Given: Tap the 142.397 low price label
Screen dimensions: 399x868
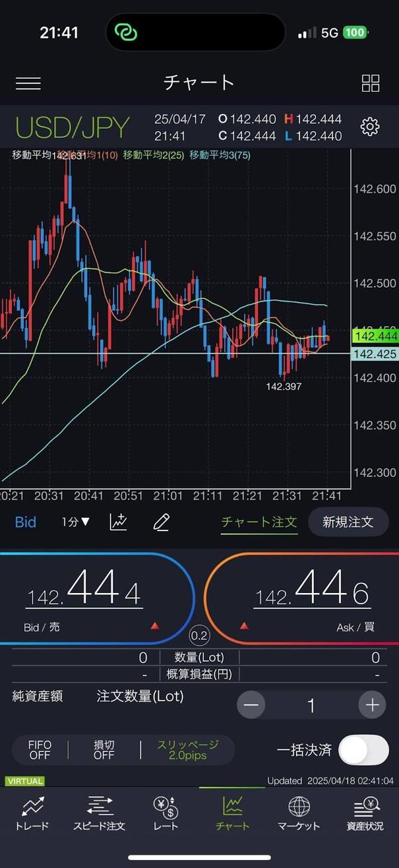Looking at the screenshot, I should click(284, 386).
